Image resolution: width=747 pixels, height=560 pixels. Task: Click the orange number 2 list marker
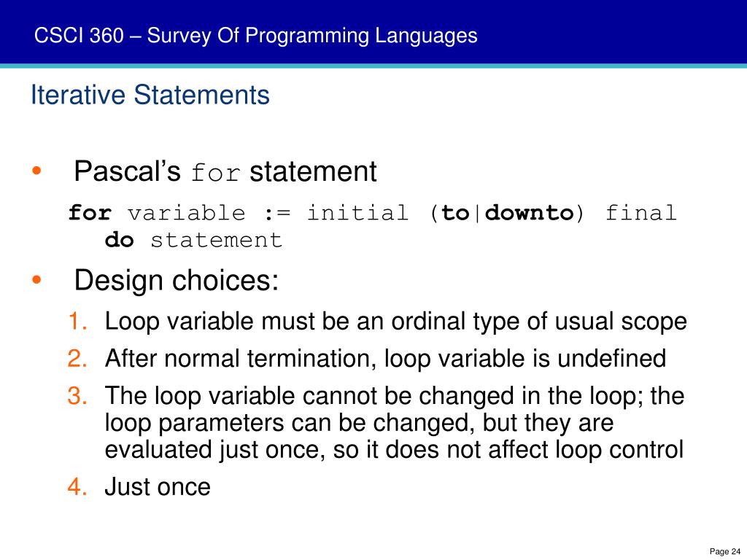point(77,357)
